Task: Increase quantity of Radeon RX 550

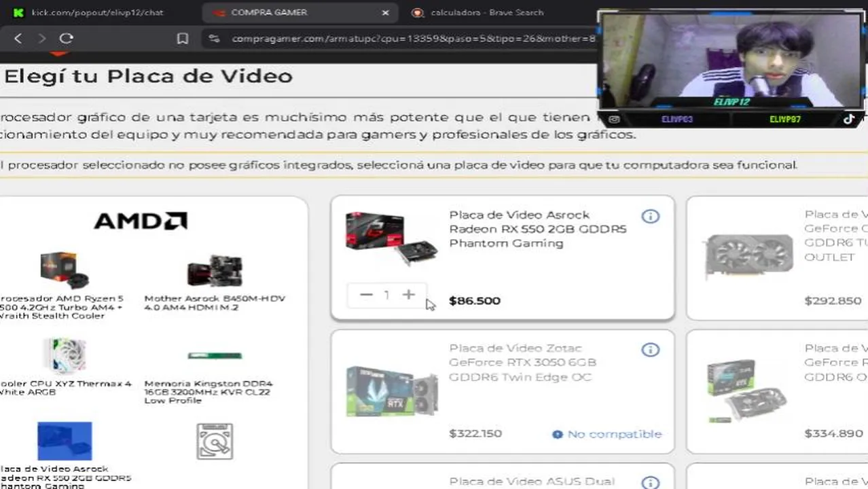Action: coord(408,295)
